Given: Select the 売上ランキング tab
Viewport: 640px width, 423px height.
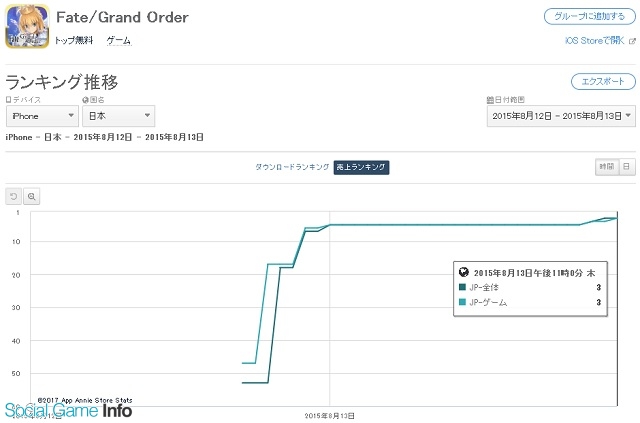Looking at the screenshot, I should (x=361, y=167).
